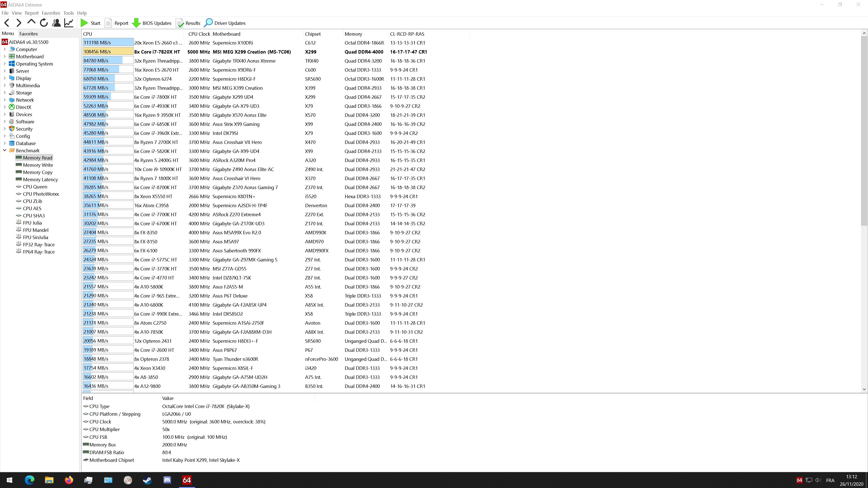Expand the Display tree node
The height and width of the screenshot is (488, 868).
5,78
